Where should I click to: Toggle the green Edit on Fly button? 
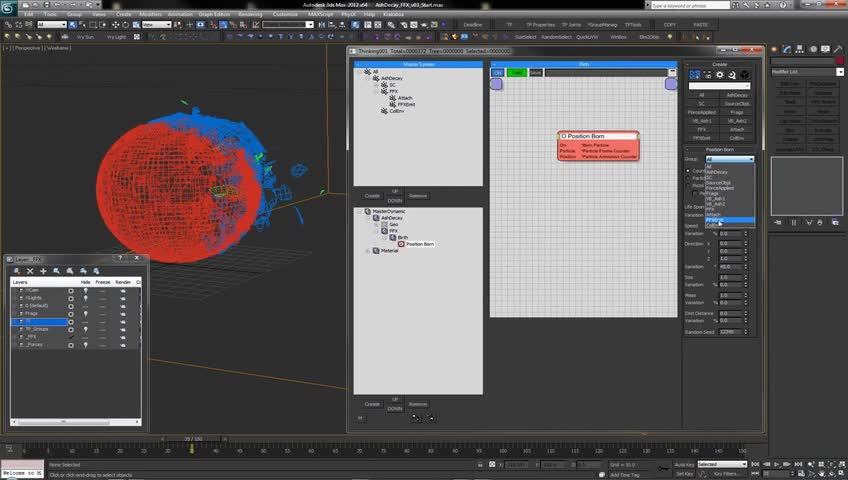[516, 73]
